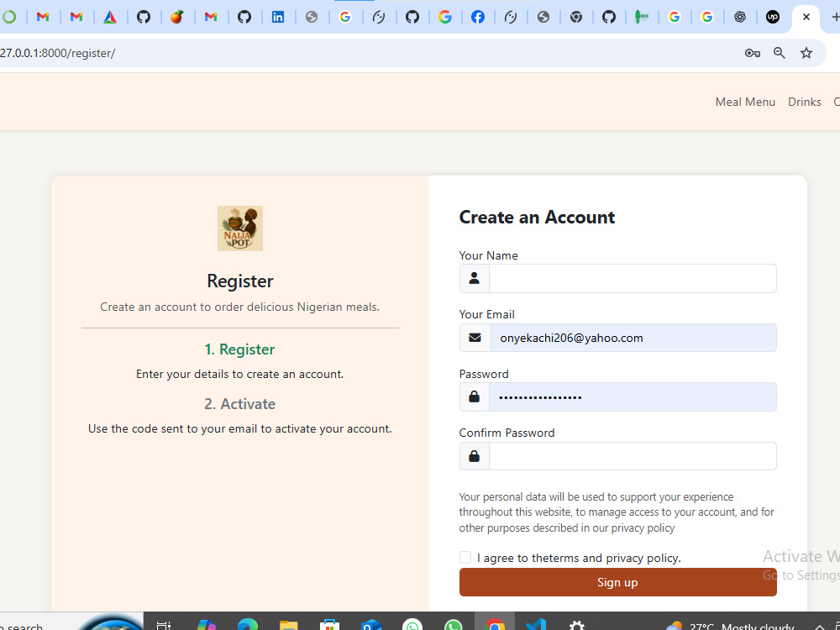Viewport: 840px width, 630px height.
Task: Focus the Confirm Password input field
Action: coord(633,456)
